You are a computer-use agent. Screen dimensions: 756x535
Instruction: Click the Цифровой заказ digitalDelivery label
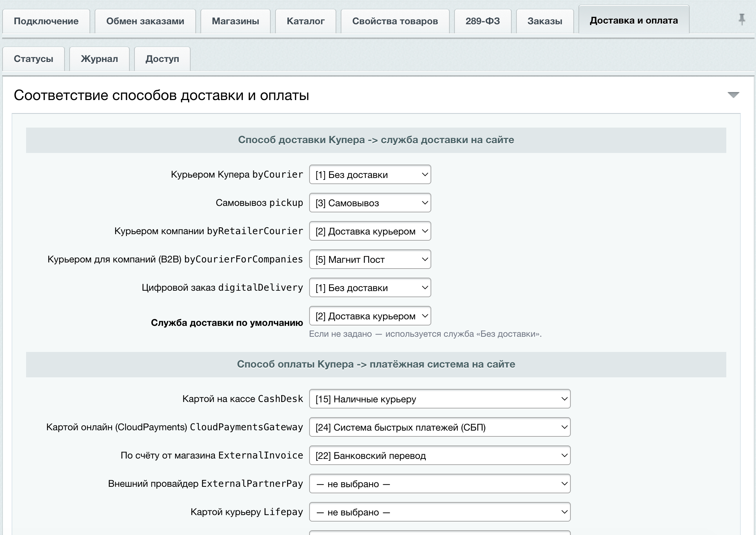223,287
